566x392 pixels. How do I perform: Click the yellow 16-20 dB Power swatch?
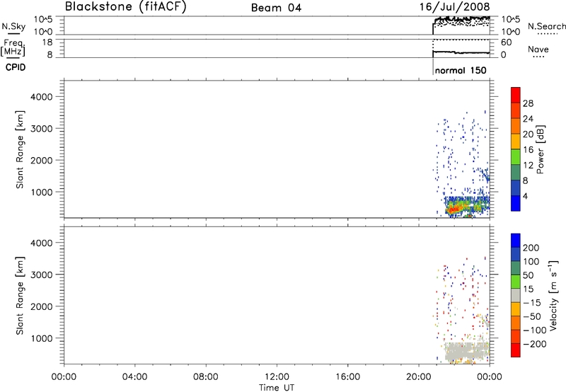point(516,142)
